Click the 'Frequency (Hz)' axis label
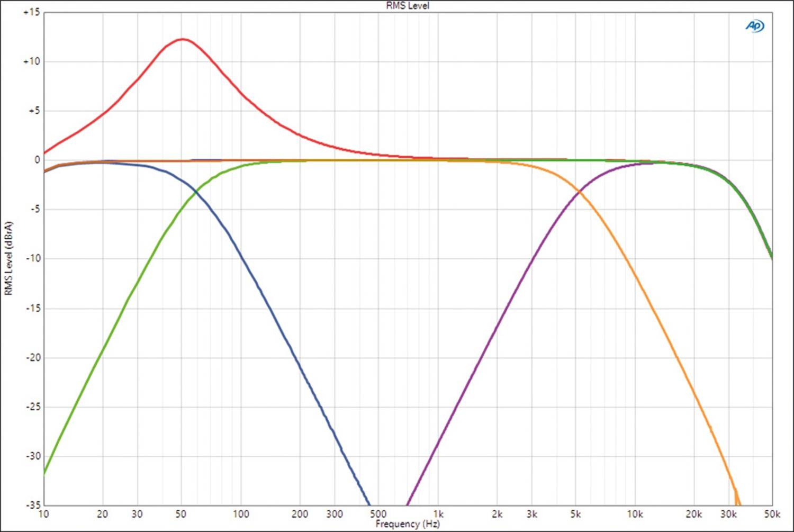Image resolution: width=794 pixels, height=532 pixels. click(x=408, y=524)
